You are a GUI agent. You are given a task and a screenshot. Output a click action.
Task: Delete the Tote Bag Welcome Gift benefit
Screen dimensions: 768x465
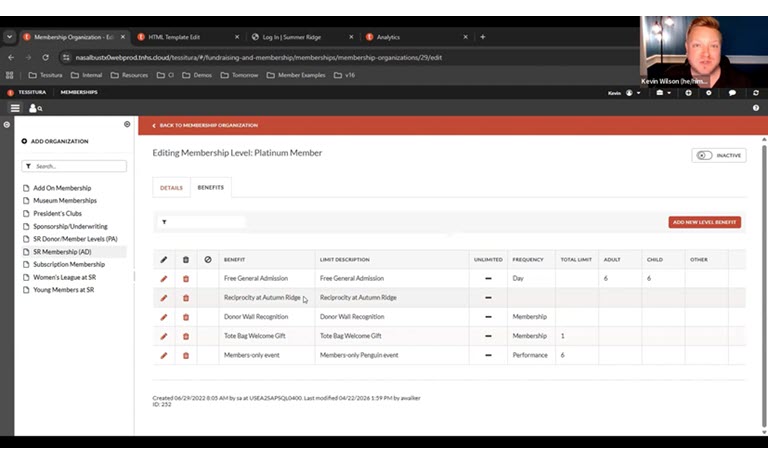tap(186, 336)
